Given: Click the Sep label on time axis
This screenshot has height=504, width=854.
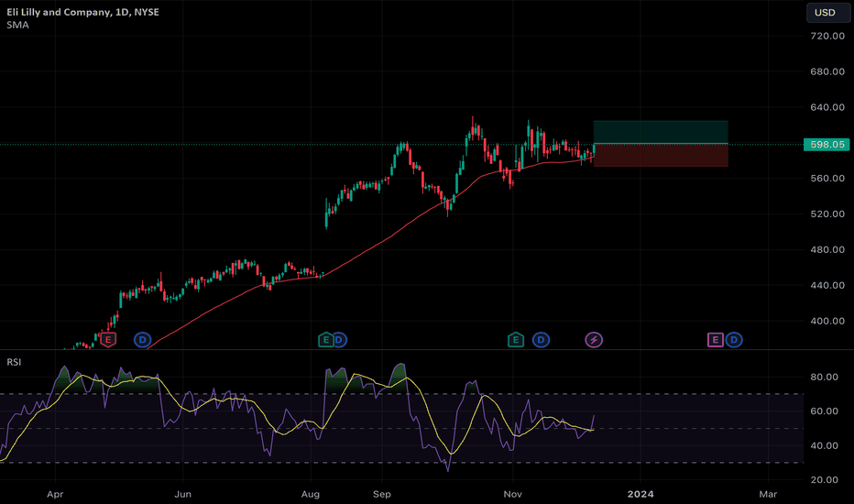Looking at the screenshot, I should click(382, 494).
